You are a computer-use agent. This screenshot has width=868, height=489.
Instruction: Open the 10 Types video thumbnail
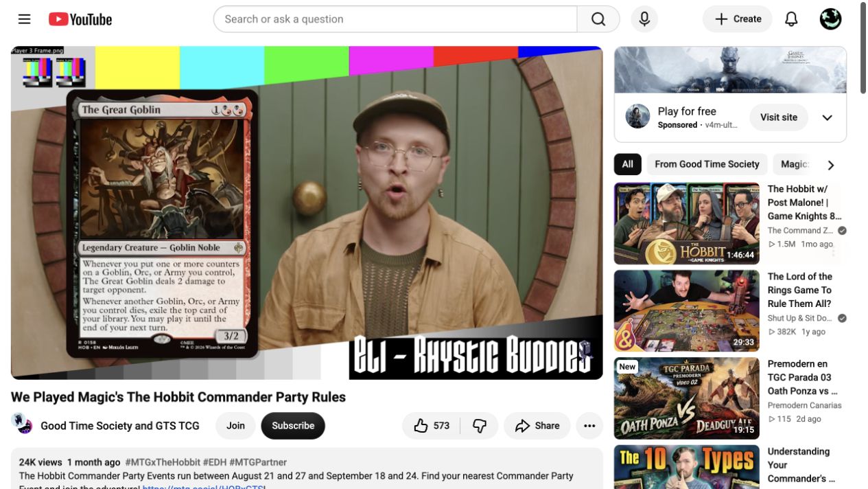687,467
